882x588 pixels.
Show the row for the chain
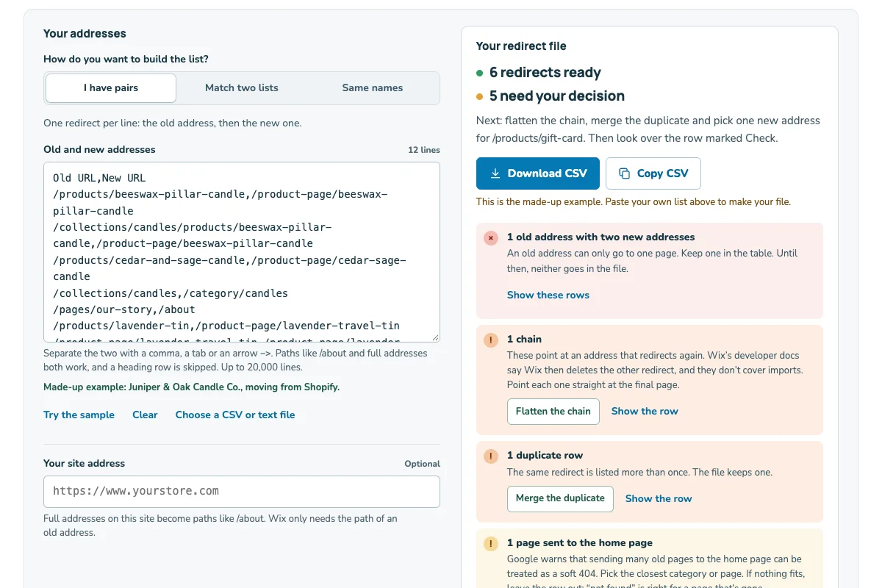[645, 412]
